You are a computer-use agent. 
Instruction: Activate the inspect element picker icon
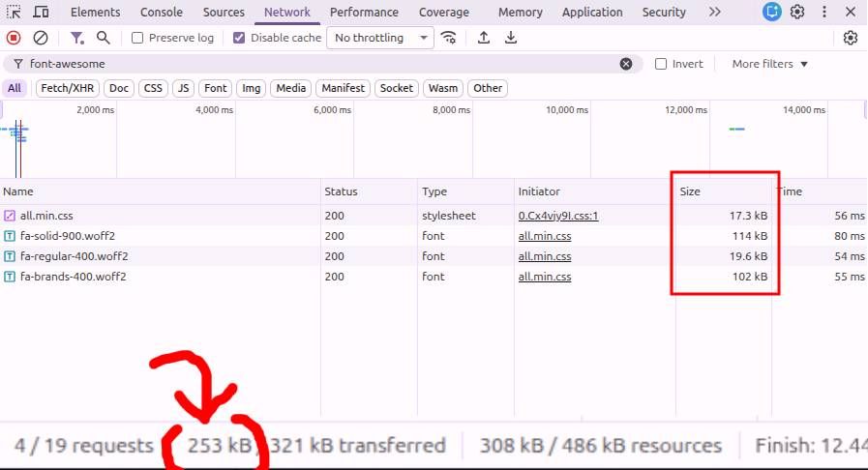pos(14,12)
